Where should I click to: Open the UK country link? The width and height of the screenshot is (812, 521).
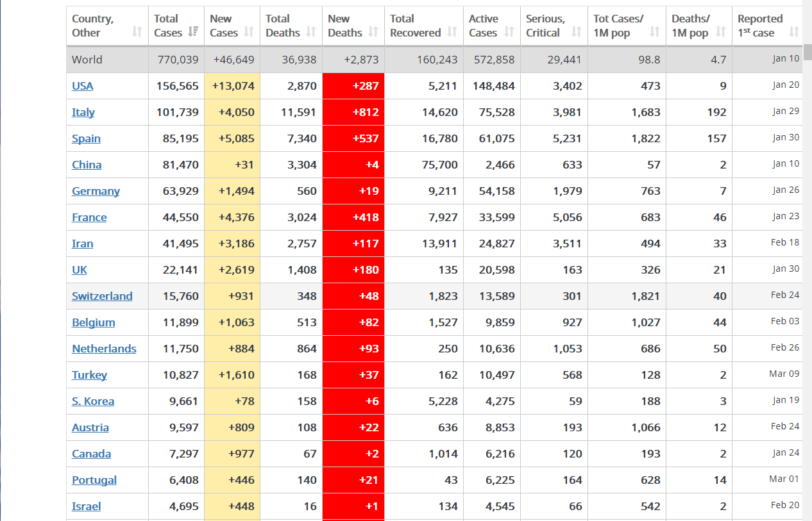(x=80, y=270)
